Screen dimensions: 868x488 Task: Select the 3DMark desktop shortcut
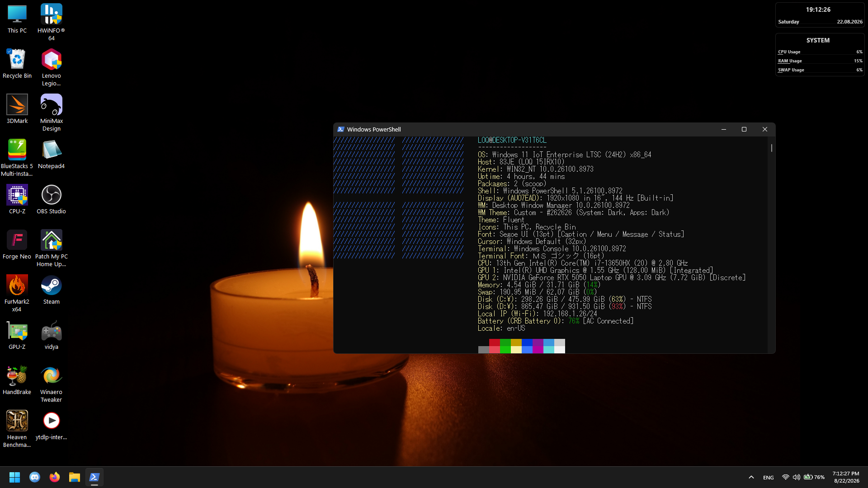(17, 109)
